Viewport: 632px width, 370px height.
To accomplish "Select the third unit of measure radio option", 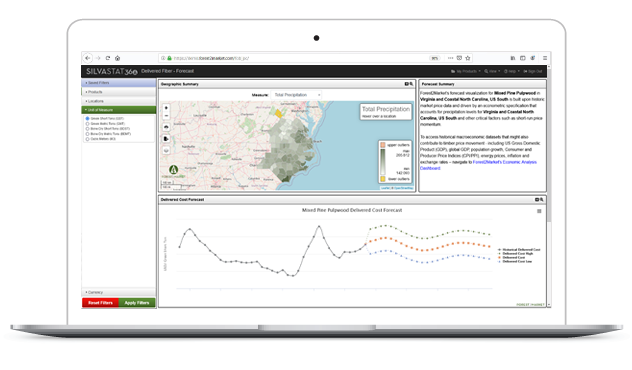I will click(87, 129).
